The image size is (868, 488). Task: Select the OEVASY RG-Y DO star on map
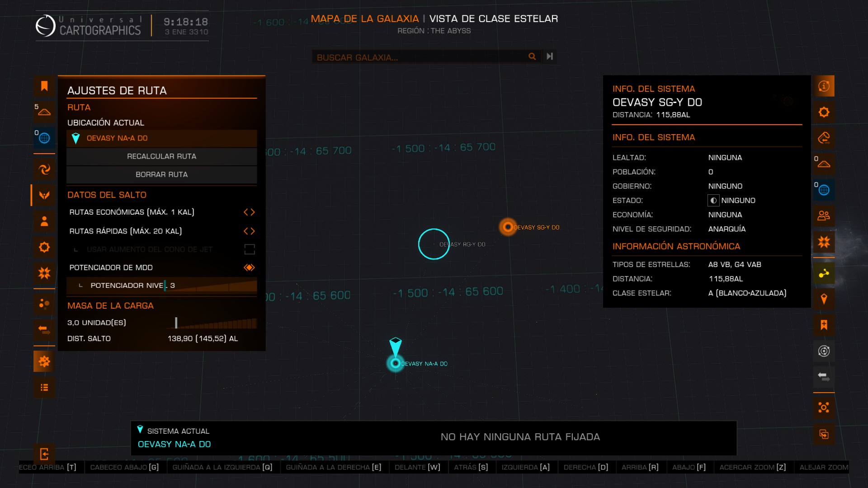point(434,244)
